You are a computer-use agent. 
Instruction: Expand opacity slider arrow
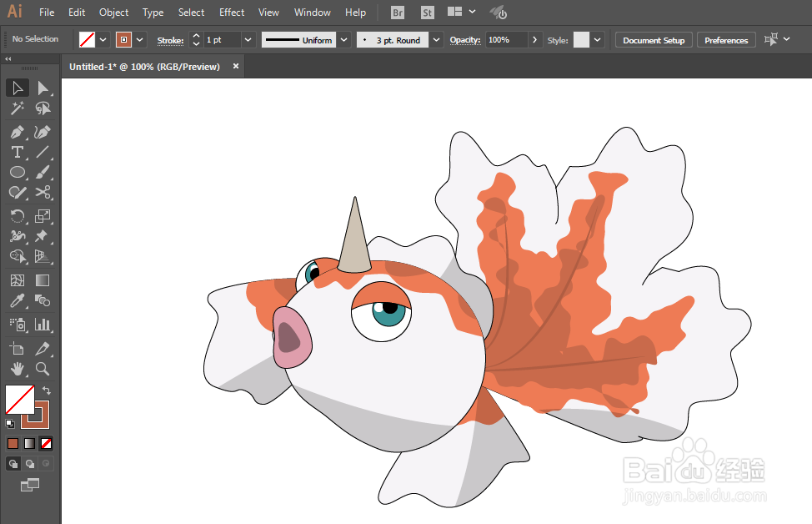click(x=535, y=40)
